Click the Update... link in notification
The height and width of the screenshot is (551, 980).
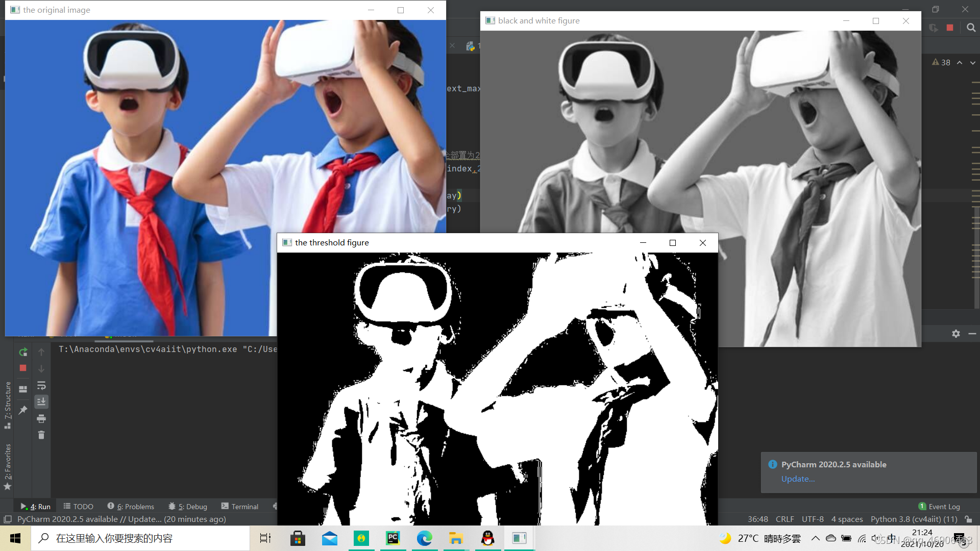[x=798, y=479]
